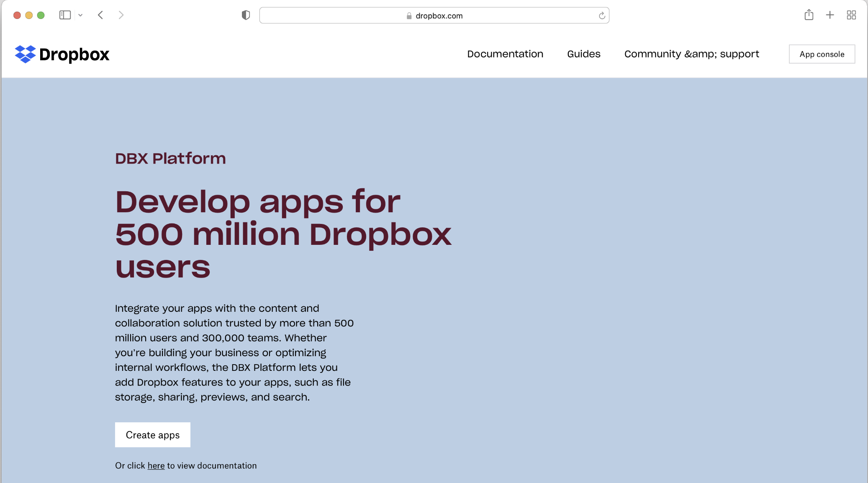Open the Documentation menu item

[505, 54]
